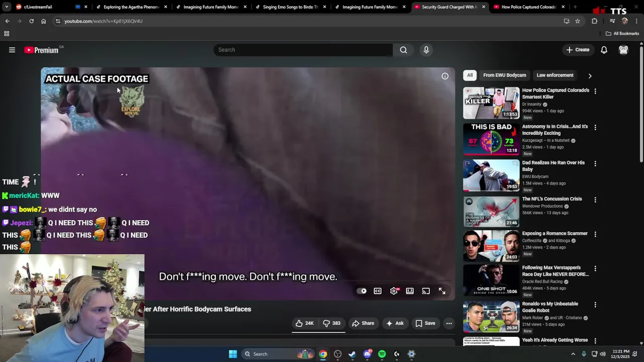This screenshot has height=362, width=644.
Task: Enter fullscreen mode
Action: pyautogui.click(x=442, y=291)
